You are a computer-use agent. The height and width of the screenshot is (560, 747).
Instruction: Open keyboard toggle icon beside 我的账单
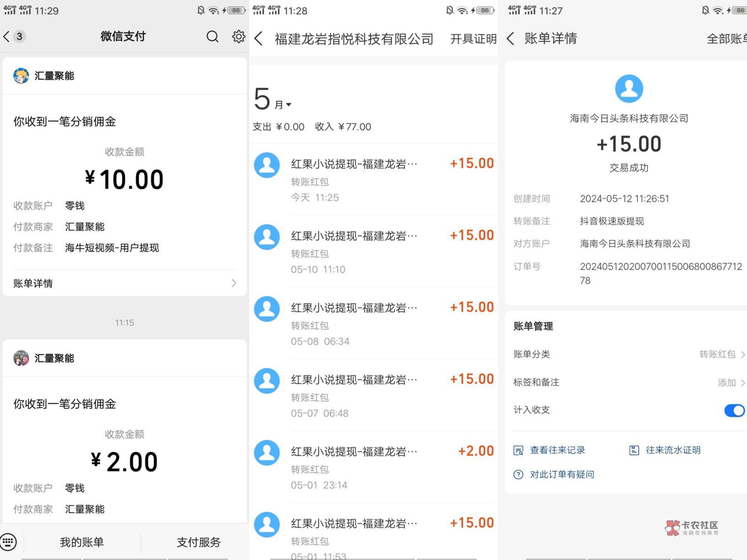click(8, 542)
